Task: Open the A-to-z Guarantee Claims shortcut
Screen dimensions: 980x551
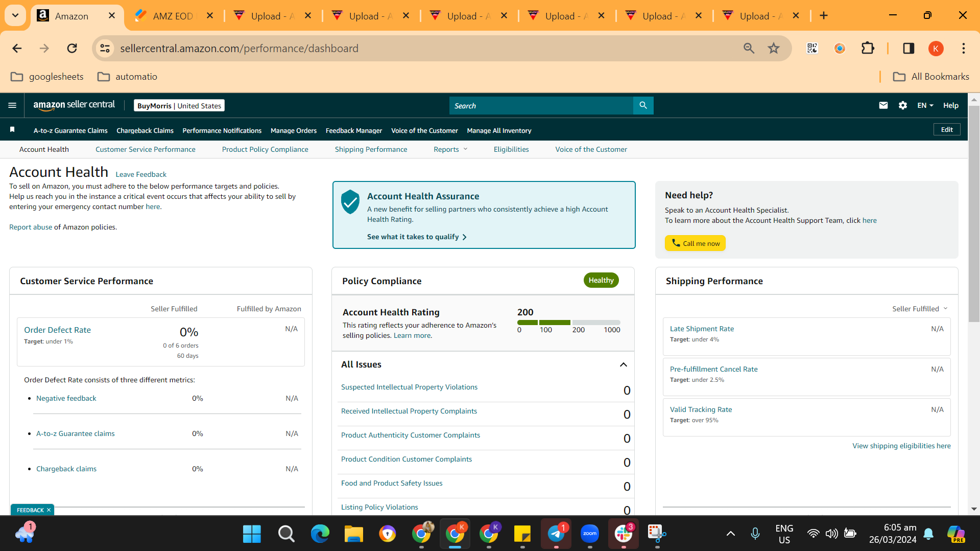Action: click(x=70, y=130)
